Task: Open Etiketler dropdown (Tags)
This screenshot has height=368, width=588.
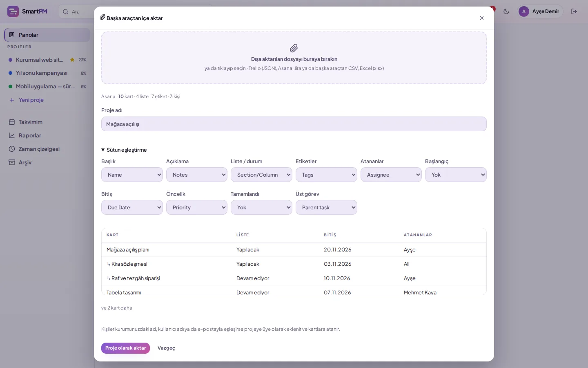Action: (326, 175)
